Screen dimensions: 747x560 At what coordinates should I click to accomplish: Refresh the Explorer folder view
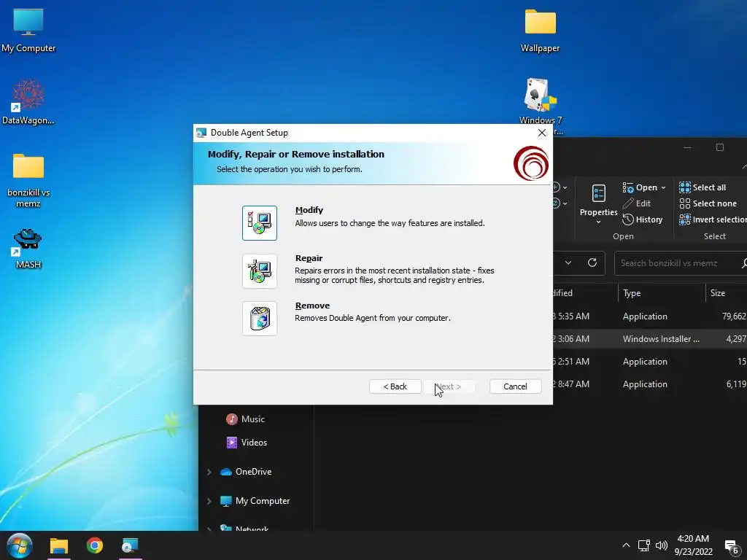[592, 262]
